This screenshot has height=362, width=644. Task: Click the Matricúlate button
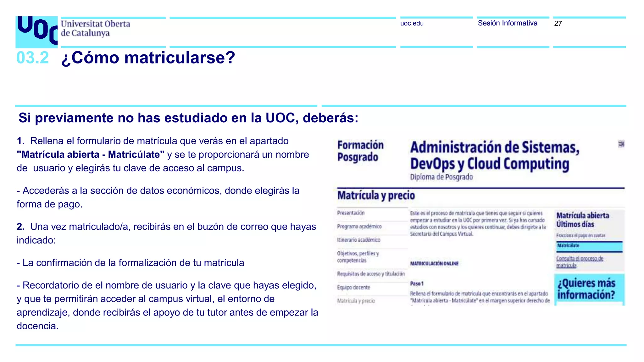pos(589,246)
